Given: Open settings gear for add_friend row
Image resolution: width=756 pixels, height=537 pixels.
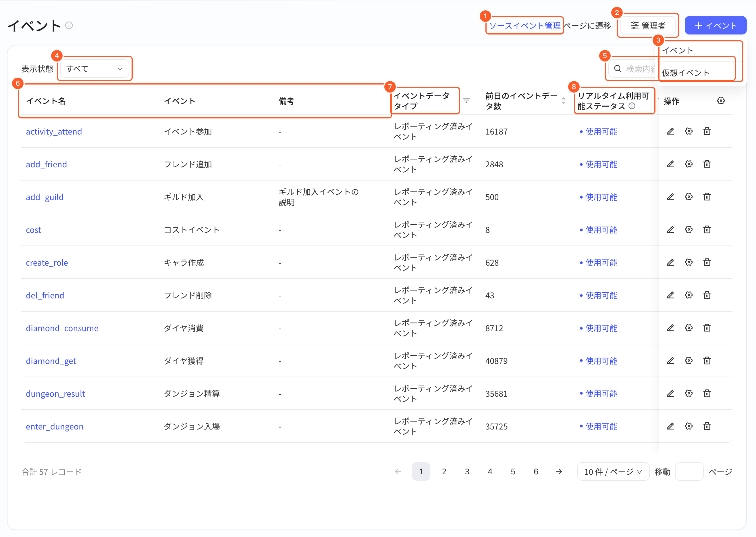Looking at the screenshot, I should click(x=689, y=164).
